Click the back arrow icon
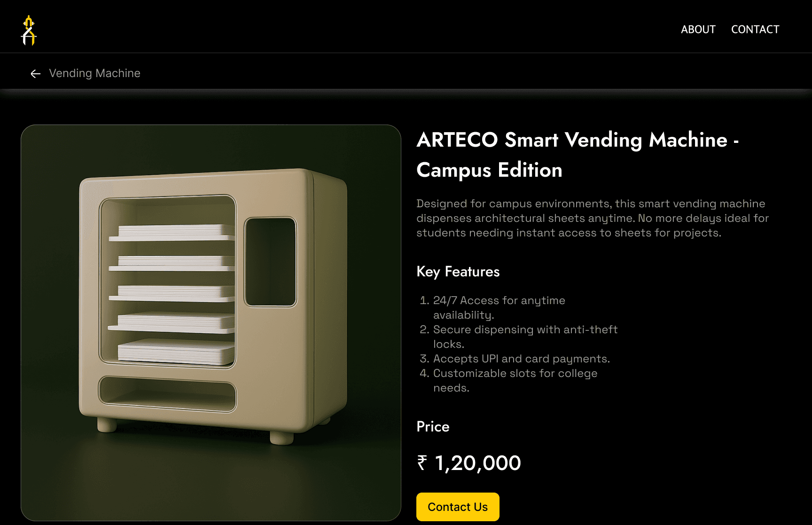The width and height of the screenshot is (812, 525). coord(35,74)
